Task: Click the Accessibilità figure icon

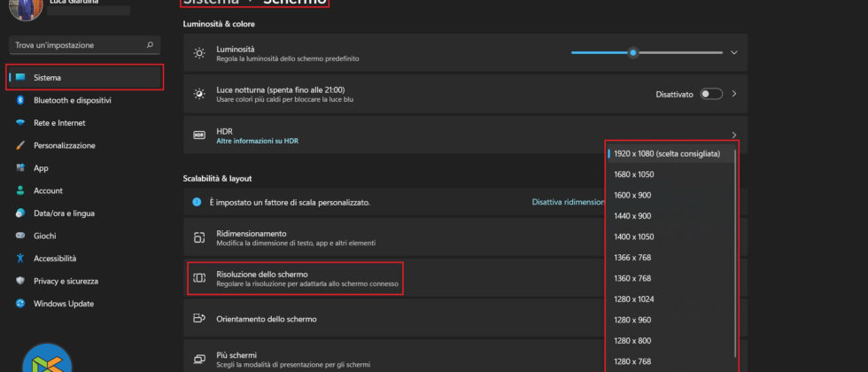Action: 20,259
